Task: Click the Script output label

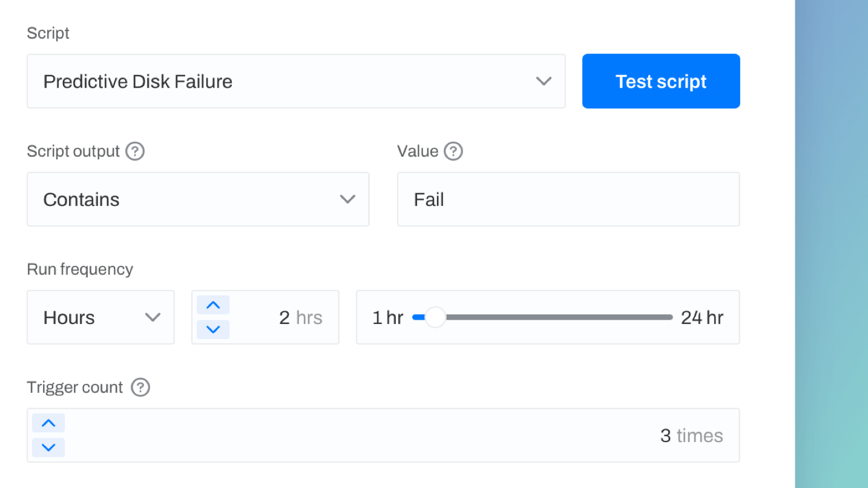Action: 74,151
